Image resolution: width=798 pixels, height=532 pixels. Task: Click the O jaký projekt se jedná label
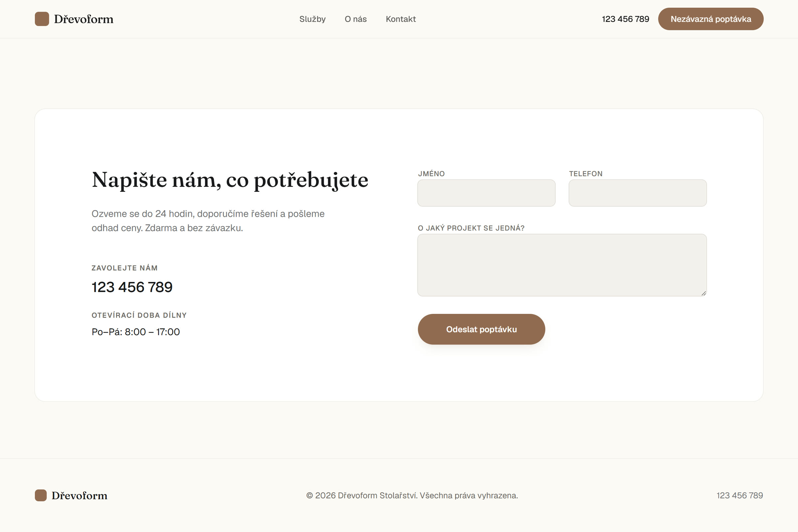tap(471, 228)
